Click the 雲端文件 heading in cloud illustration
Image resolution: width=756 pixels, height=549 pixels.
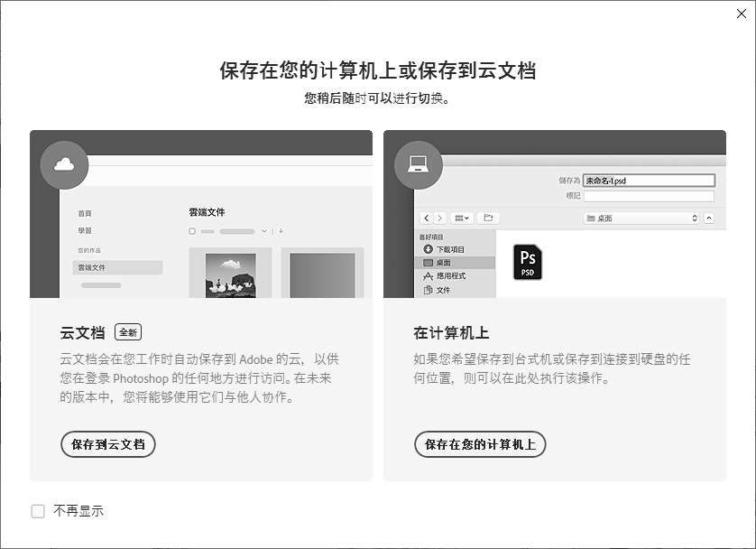point(207,212)
